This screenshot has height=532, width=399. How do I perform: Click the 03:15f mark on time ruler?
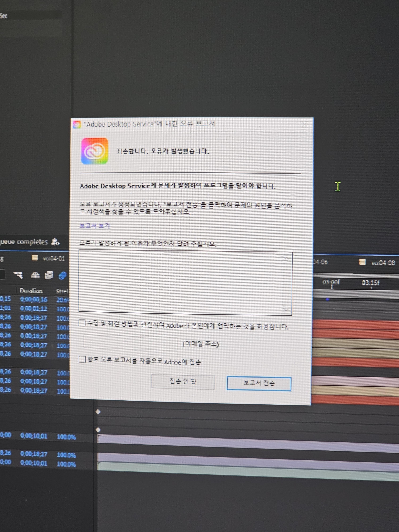[371, 283]
